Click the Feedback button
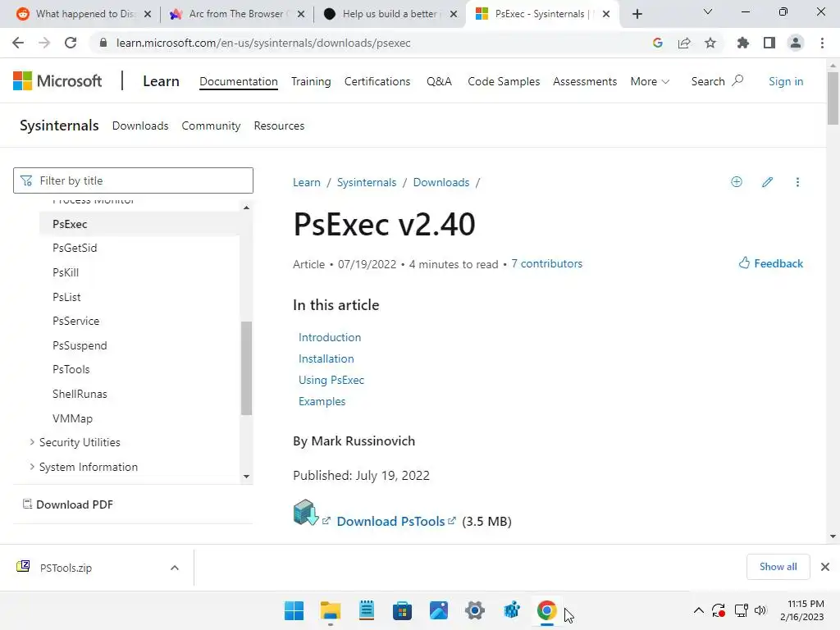Image resolution: width=840 pixels, height=630 pixels. point(771,263)
